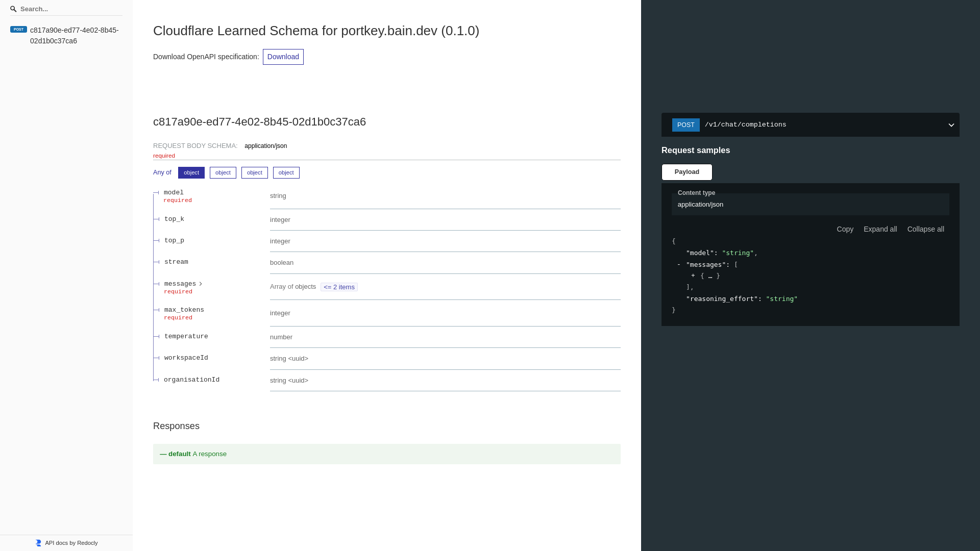Image resolution: width=980 pixels, height=551 pixels.
Task: Select the second Any of object option
Action: pos(223,172)
